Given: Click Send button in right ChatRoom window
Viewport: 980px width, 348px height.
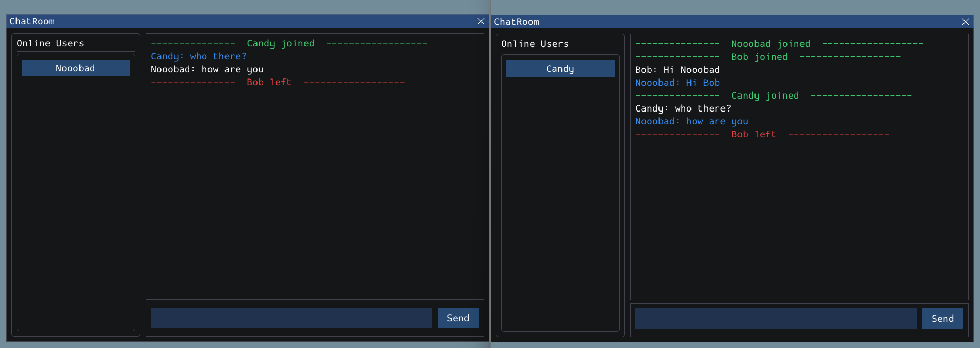Looking at the screenshot, I should pyautogui.click(x=942, y=319).
